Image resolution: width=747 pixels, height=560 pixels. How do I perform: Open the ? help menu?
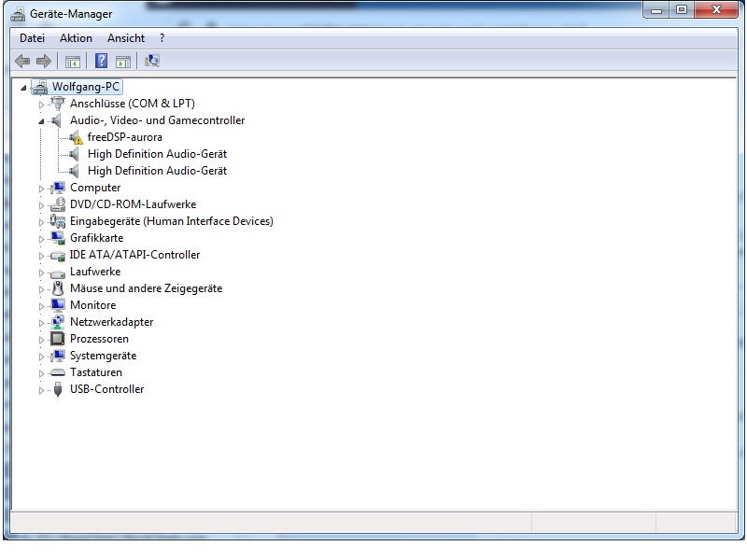162,38
